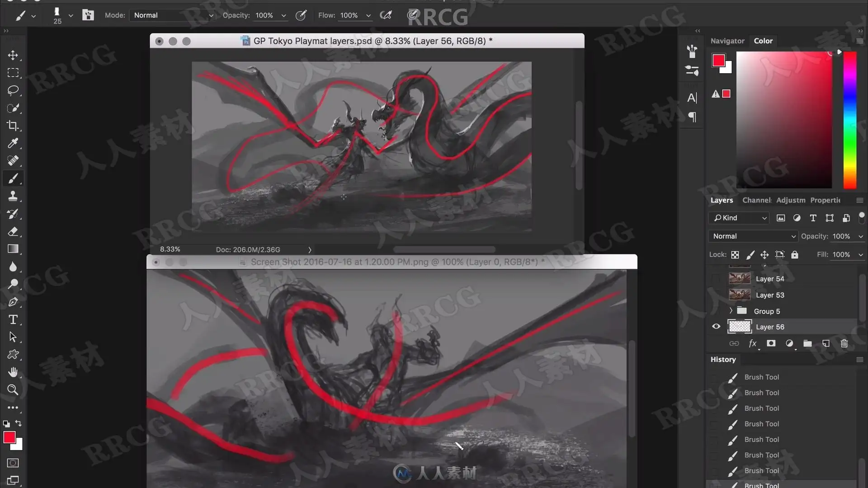Open the Brush Preset picker arrow
The height and width of the screenshot is (488, 868).
point(71,15)
